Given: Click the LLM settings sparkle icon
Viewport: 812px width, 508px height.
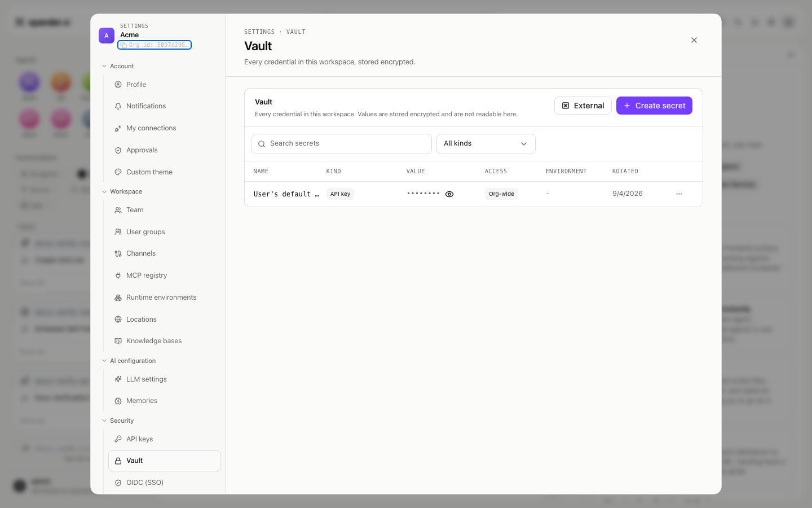Looking at the screenshot, I should pos(118,379).
